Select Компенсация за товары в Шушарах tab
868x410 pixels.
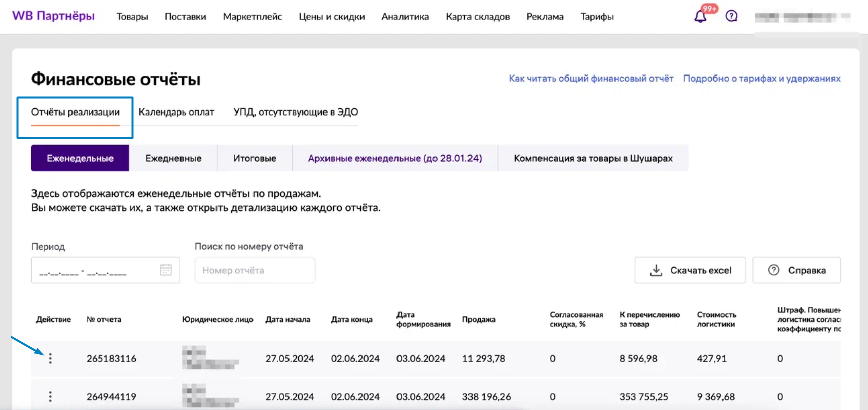593,158
